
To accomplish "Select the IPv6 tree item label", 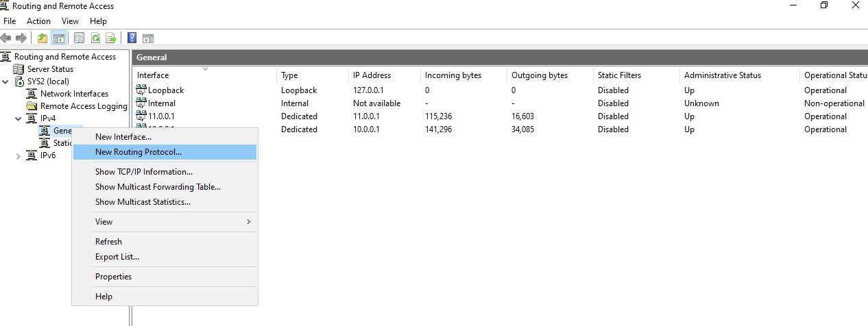I will pyautogui.click(x=48, y=155).
